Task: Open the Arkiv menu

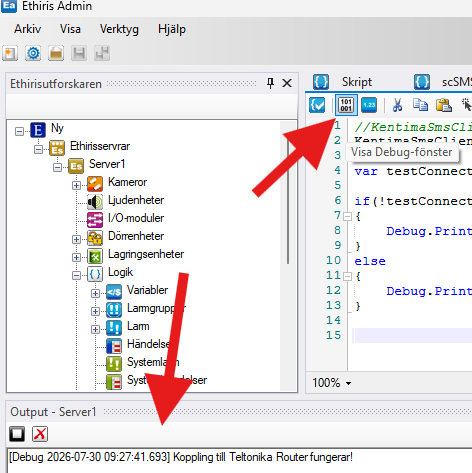Action: (x=27, y=29)
